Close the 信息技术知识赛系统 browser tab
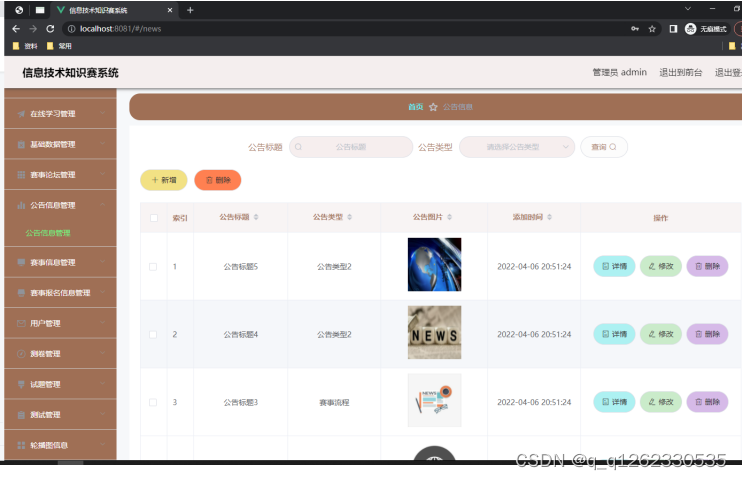Image resolution: width=742 pixels, height=480 pixels. click(x=170, y=10)
